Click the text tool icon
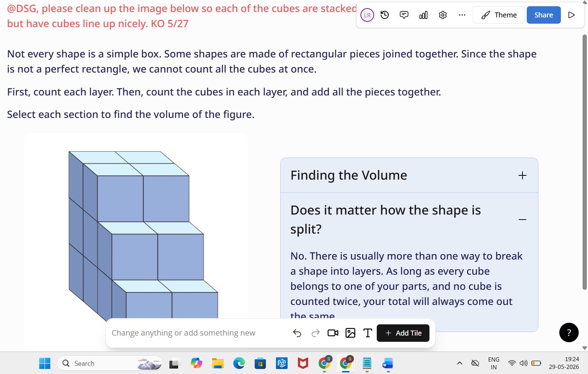The height and width of the screenshot is (374, 588). tap(367, 333)
